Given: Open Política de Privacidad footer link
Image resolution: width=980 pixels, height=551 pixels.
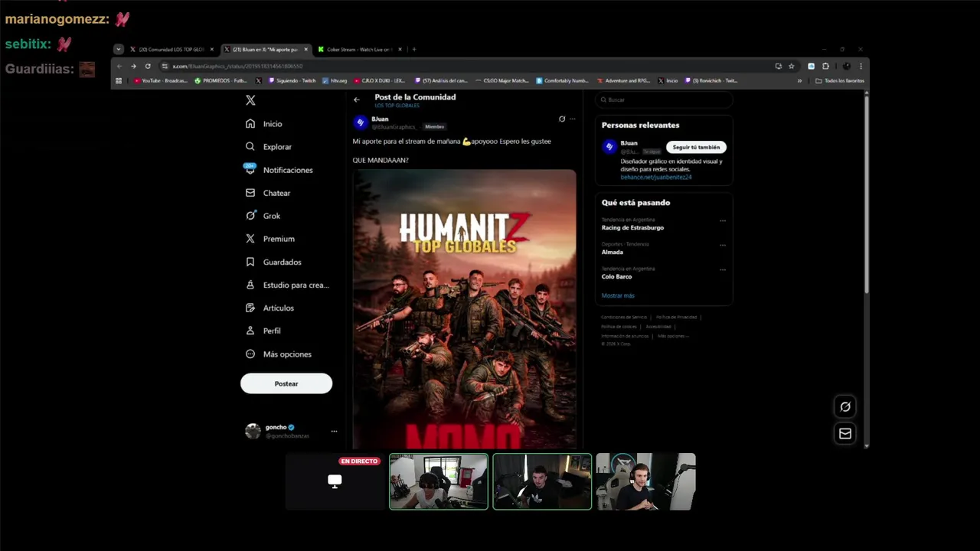Looking at the screenshot, I should point(676,317).
